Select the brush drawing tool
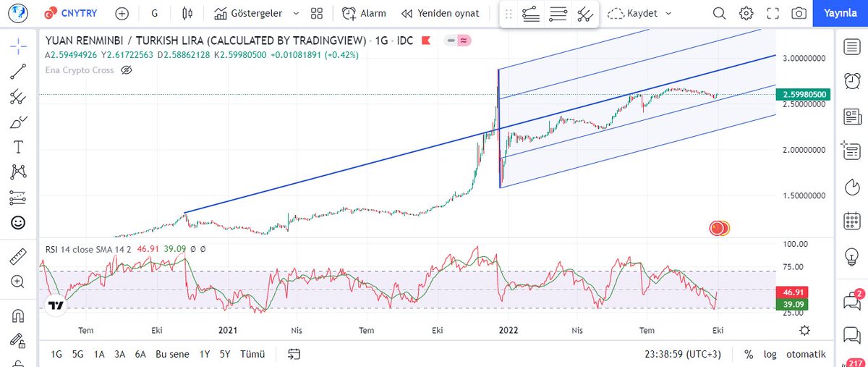The image size is (868, 367). tap(19, 122)
